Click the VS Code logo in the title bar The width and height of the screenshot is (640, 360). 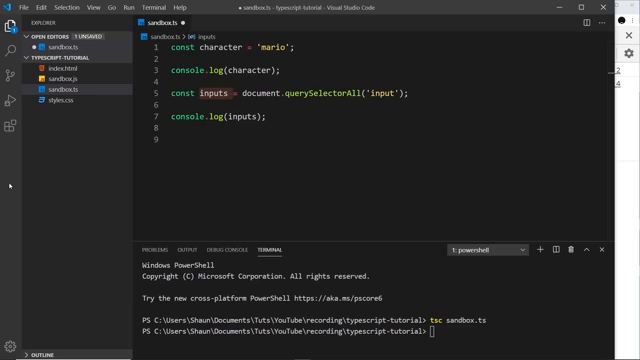pos(7,7)
